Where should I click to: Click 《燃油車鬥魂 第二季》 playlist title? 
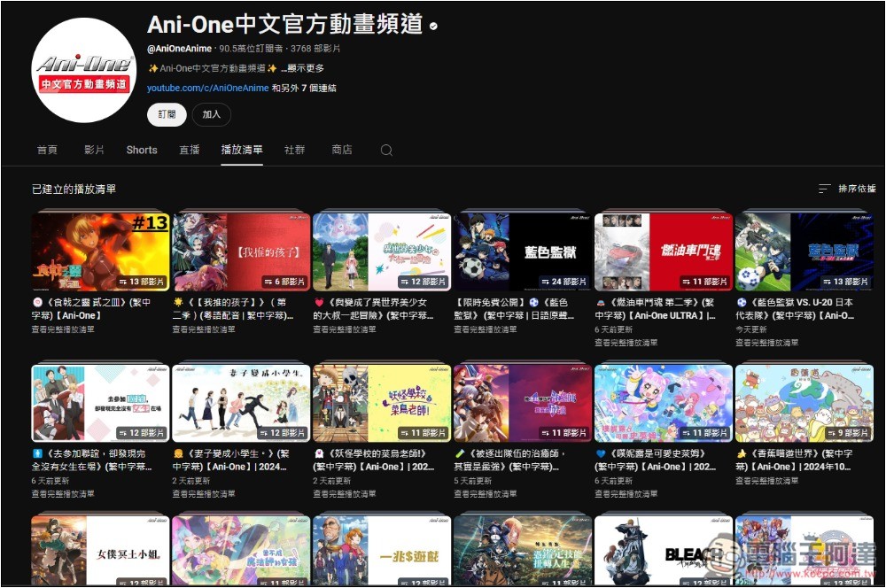(x=656, y=309)
